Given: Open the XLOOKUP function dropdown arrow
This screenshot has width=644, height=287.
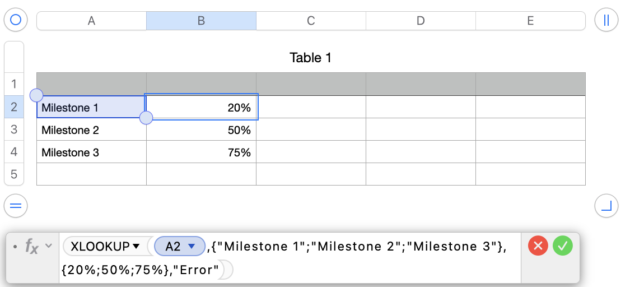Looking at the screenshot, I should (x=136, y=246).
